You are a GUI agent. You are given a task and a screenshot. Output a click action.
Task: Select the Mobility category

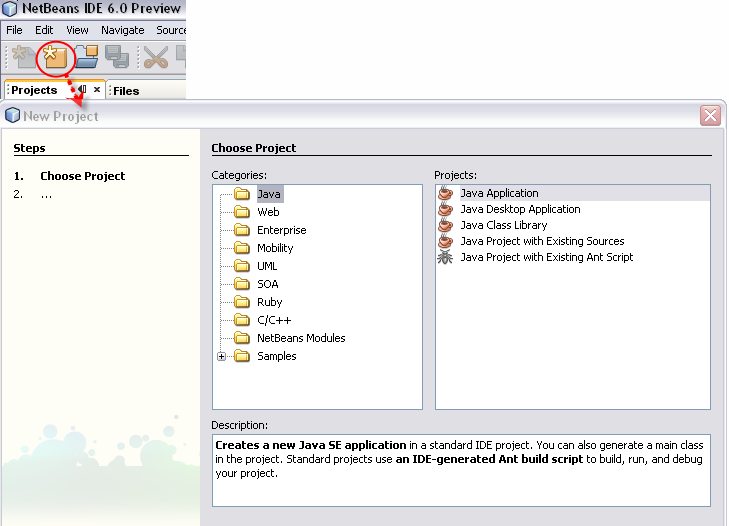pos(275,248)
